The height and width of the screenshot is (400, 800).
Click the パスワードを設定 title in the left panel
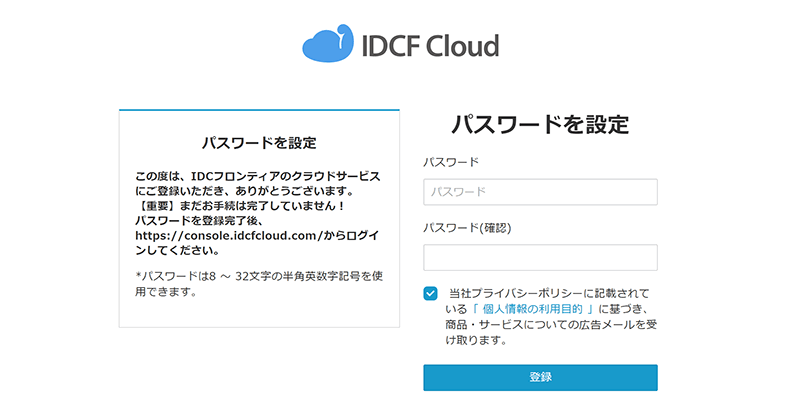259,143
